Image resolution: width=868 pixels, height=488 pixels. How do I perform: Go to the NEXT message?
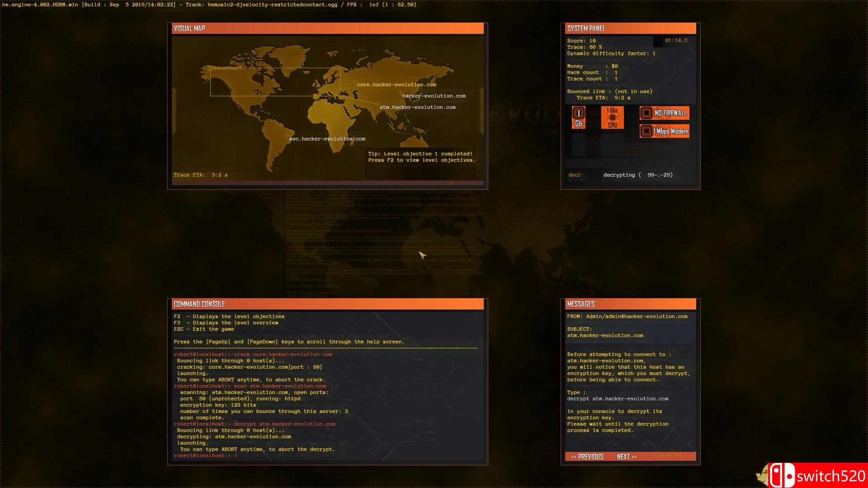click(627, 457)
